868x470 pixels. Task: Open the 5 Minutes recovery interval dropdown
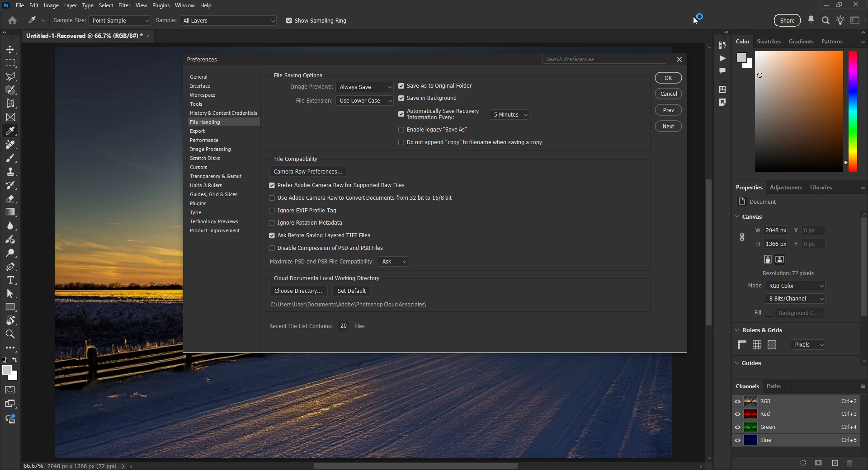click(509, 115)
